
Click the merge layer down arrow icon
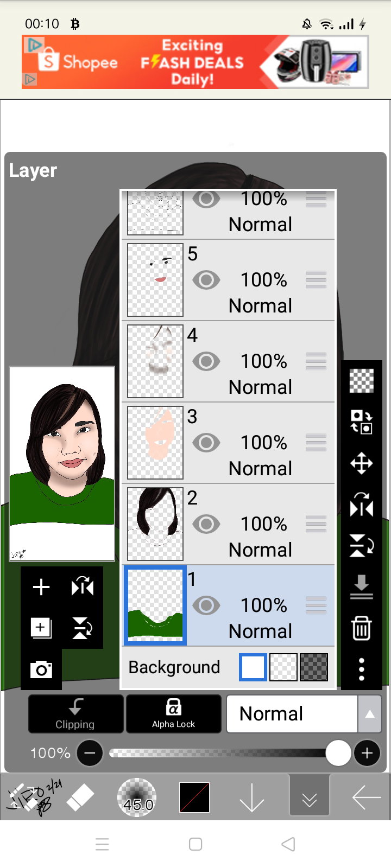click(362, 587)
